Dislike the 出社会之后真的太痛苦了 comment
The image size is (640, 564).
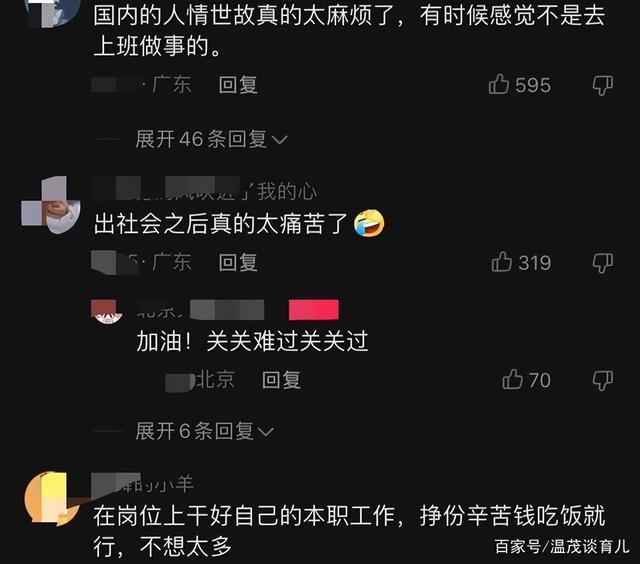(602, 263)
